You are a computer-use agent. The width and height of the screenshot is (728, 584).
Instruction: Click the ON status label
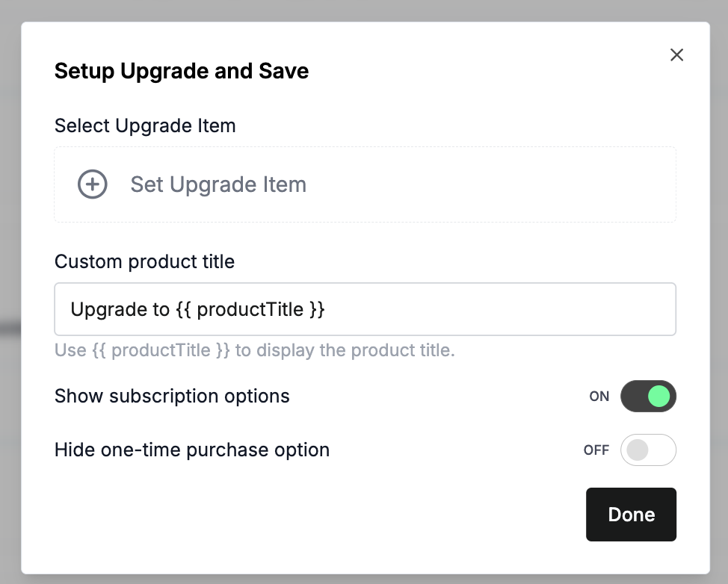599,397
